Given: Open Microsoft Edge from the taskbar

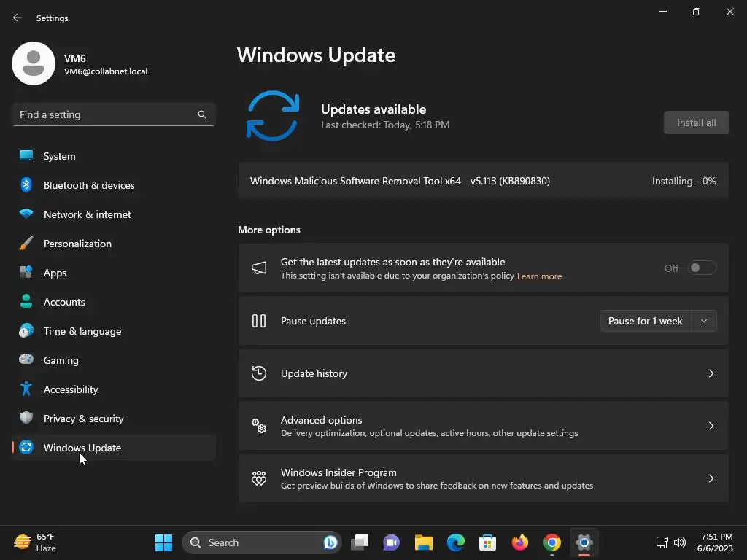Looking at the screenshot, I should (x=456, y=542).
